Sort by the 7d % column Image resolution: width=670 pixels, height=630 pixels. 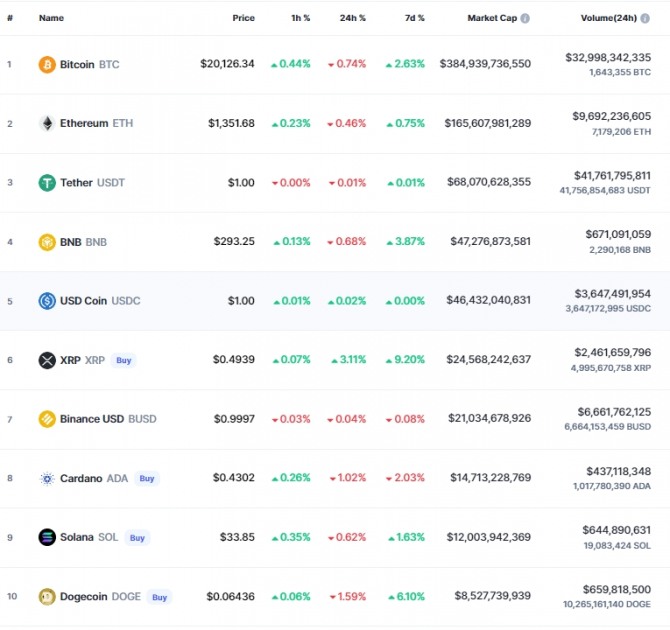click(414, 18)
